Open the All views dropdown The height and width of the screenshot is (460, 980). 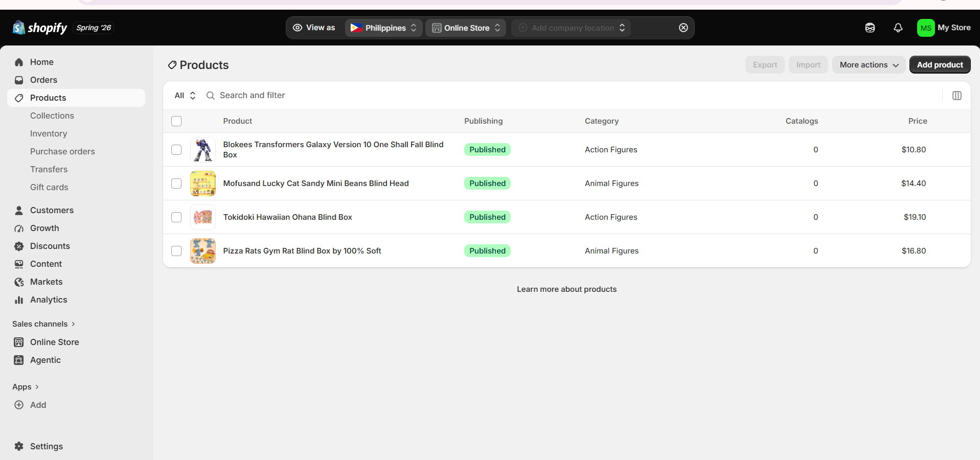(185, 96)
